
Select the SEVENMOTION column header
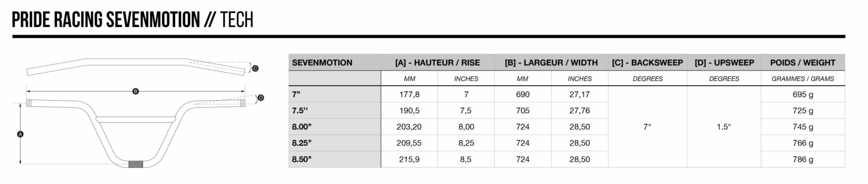[x=322, y=63]
